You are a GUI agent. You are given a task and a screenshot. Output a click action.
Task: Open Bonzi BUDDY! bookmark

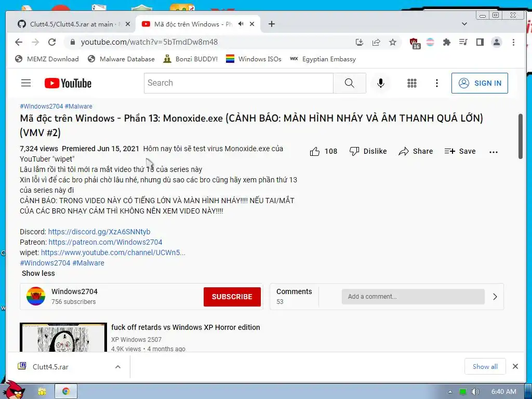coord(190,59)
